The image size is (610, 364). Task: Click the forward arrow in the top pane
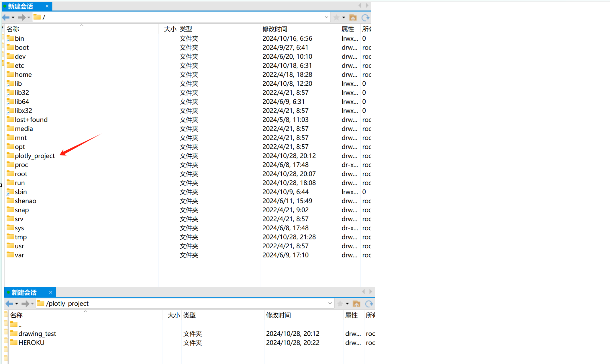21,17
